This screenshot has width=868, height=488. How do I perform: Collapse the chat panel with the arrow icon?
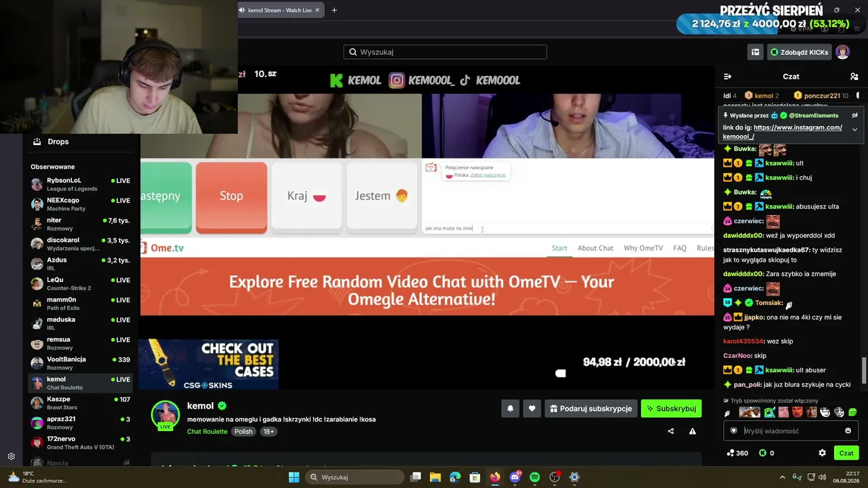click(x=728, y=77)
